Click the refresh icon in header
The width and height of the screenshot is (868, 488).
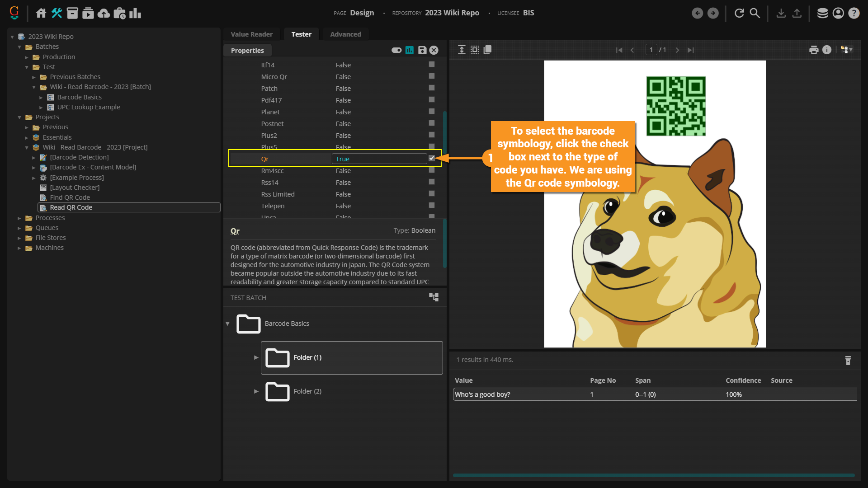point(739,13)
